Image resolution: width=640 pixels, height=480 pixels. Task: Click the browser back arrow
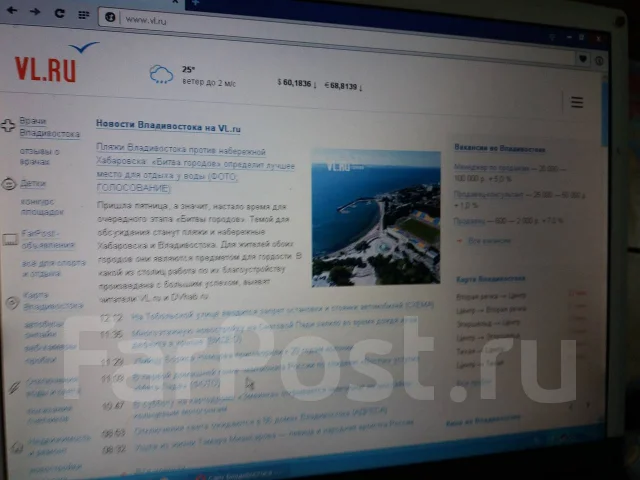[x=12, y=11]
